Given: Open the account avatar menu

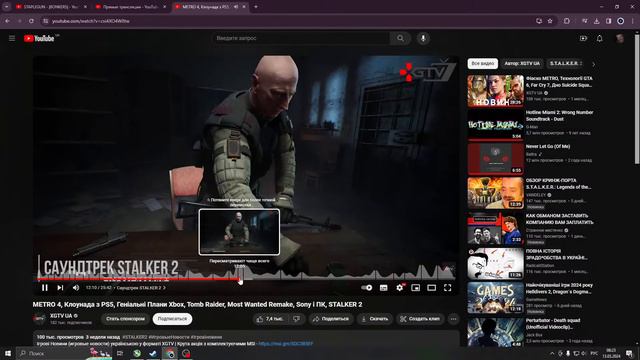Looking at the screenshot, I should click(x=620, y=38).
